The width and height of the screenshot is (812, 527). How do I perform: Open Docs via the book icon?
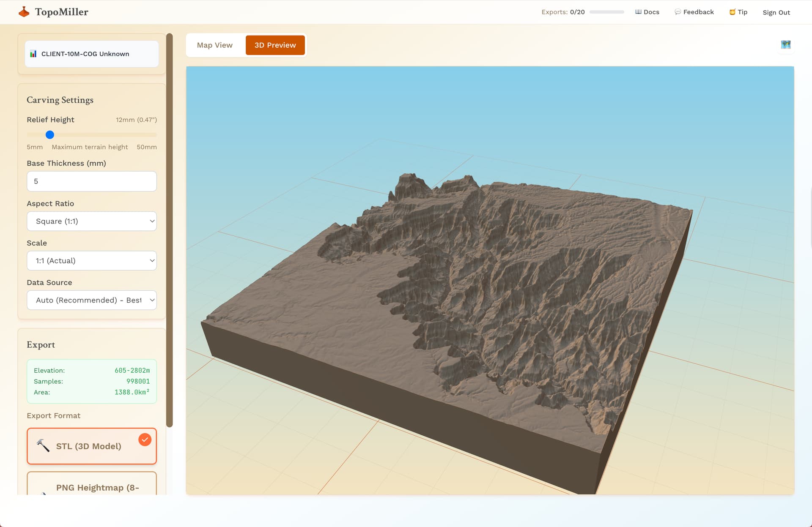point(638,12)
